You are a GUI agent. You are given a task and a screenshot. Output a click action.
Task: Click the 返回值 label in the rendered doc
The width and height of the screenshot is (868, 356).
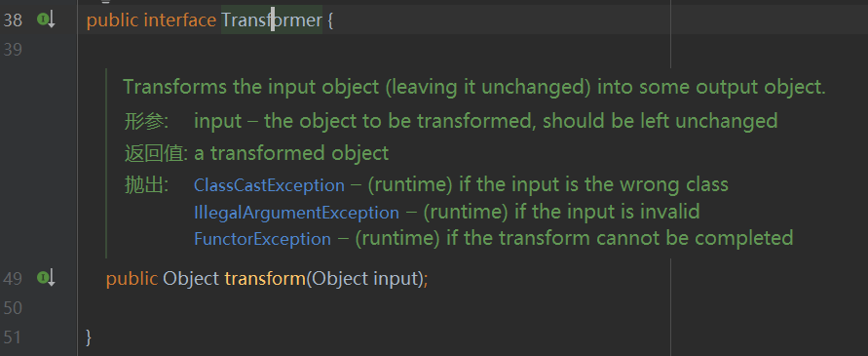pyautogui.click(x=156, y=153)
